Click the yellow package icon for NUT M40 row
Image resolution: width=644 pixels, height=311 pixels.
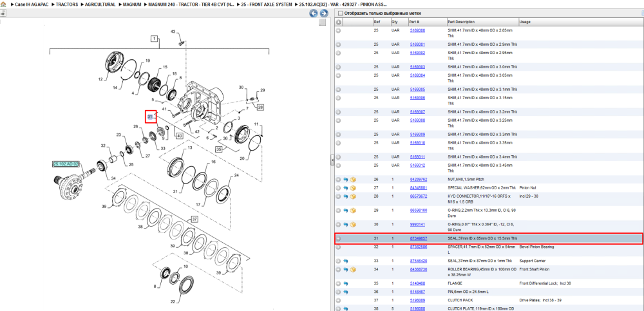353,180
